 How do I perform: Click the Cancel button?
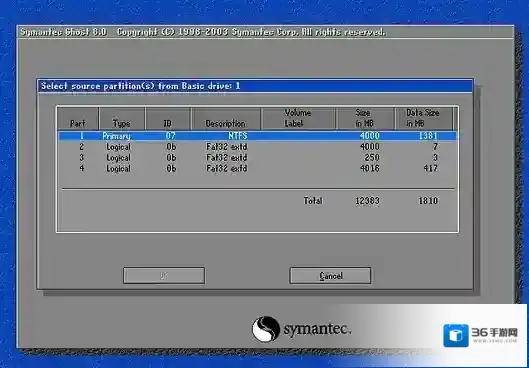point(330,276)
